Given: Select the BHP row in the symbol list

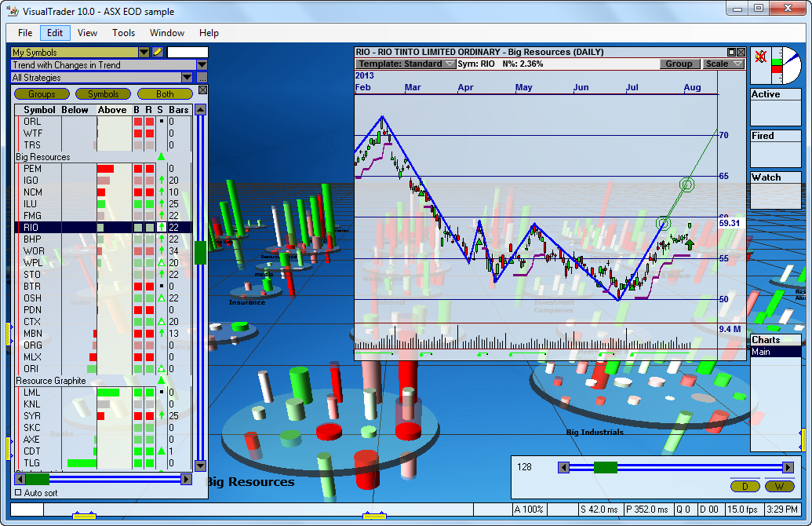Looking at the screenshot, I should coord(104,239).
